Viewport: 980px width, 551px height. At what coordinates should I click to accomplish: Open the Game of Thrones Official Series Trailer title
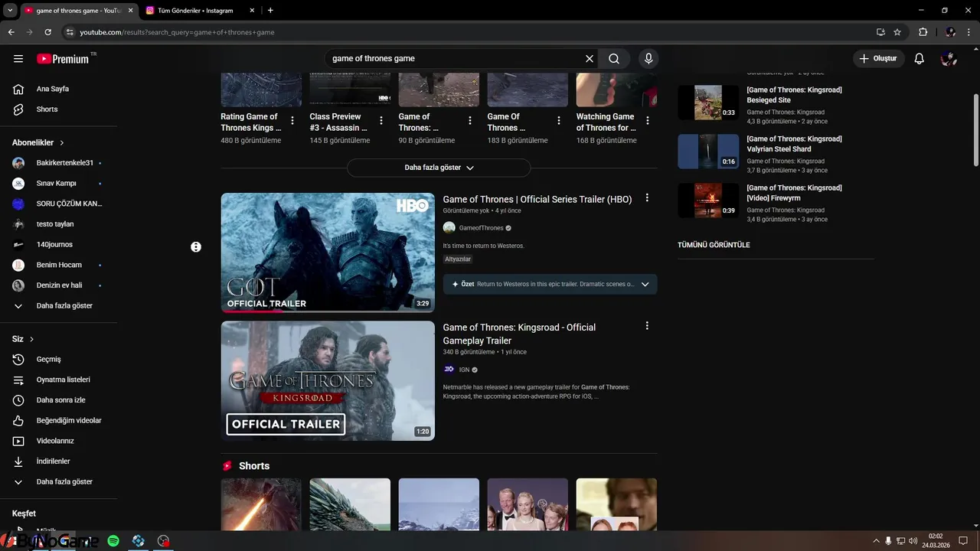coord(537,199)
